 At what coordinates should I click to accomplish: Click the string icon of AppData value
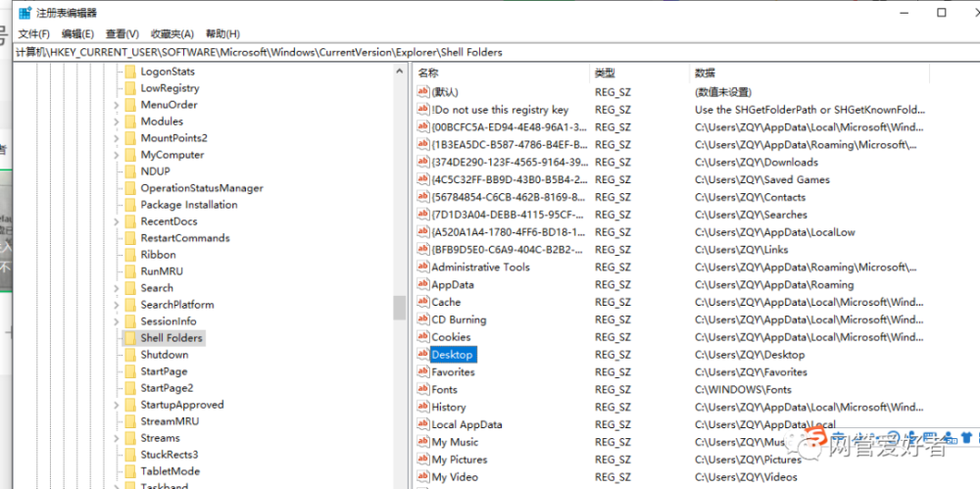[x=423, y=284]
